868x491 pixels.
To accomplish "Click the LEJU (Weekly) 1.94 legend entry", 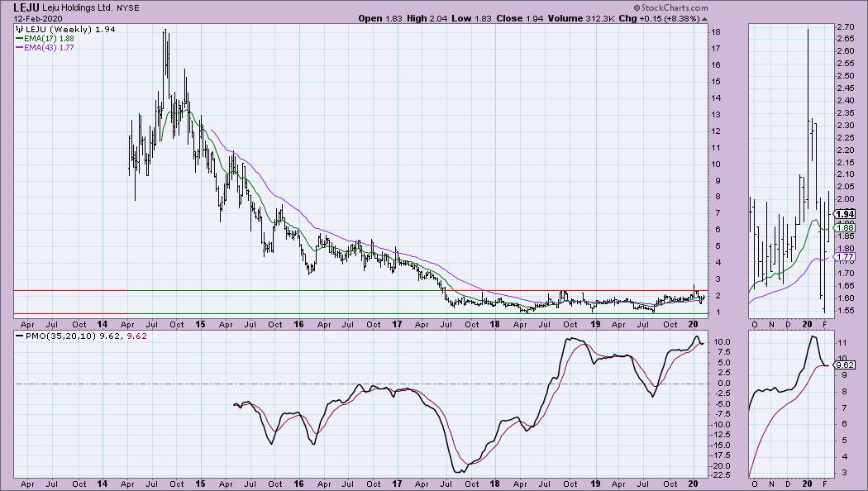I will click(70, 29).
